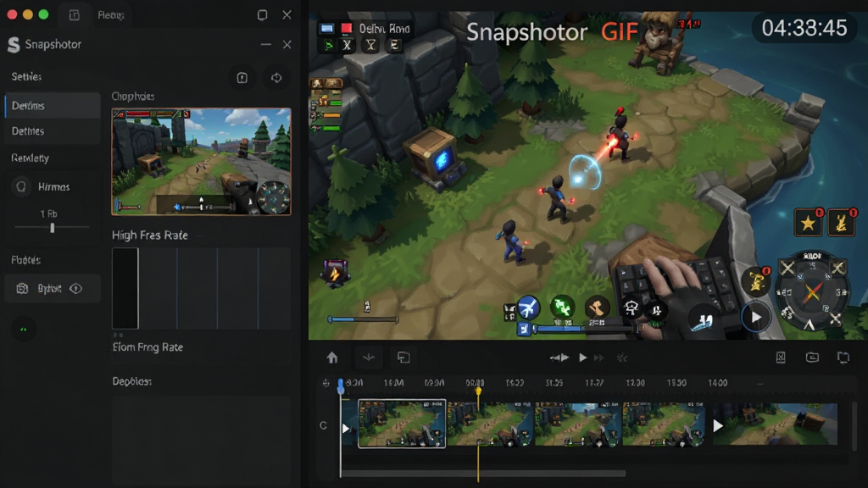
Task: Open the Snapshotor logo icon
Action: pos(14,44)
